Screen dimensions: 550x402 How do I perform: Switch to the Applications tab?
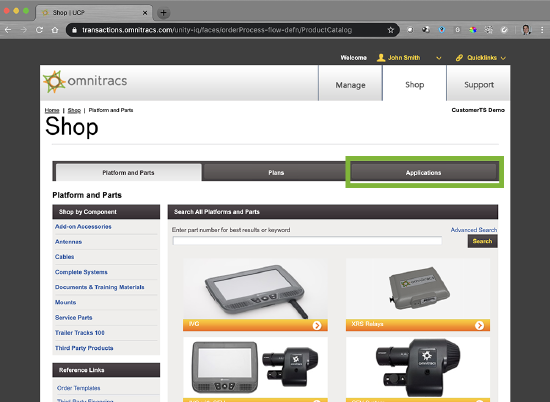pyautogui.click(x=423, y=173)
